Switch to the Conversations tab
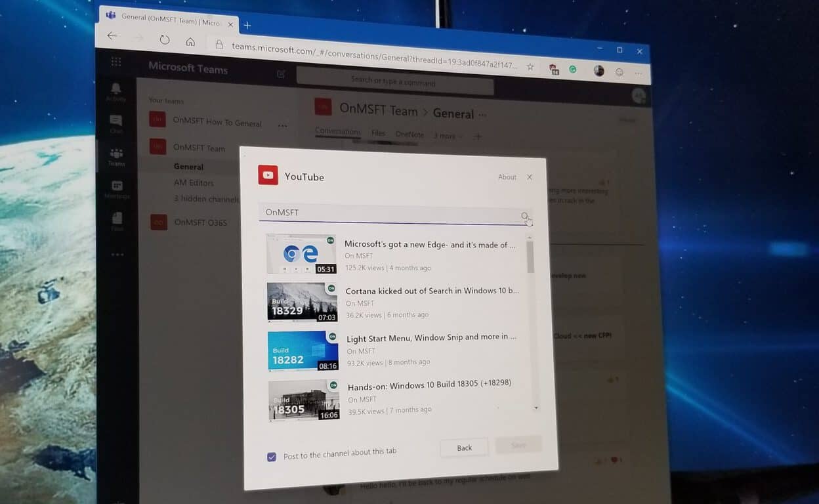The height and width of the screenshot is (504, 819). pyautogui.click(x=338, y=131)
